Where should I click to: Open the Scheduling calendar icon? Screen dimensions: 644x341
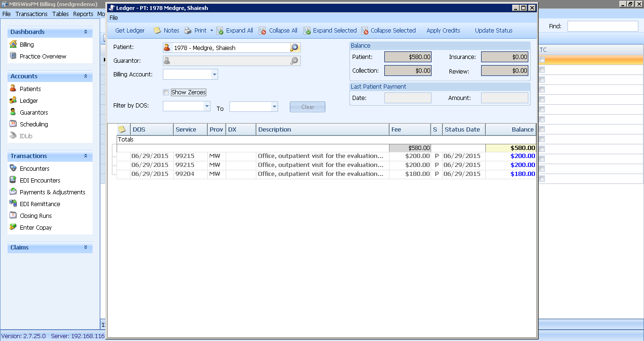pyautogui.click(x=13, y=124)
